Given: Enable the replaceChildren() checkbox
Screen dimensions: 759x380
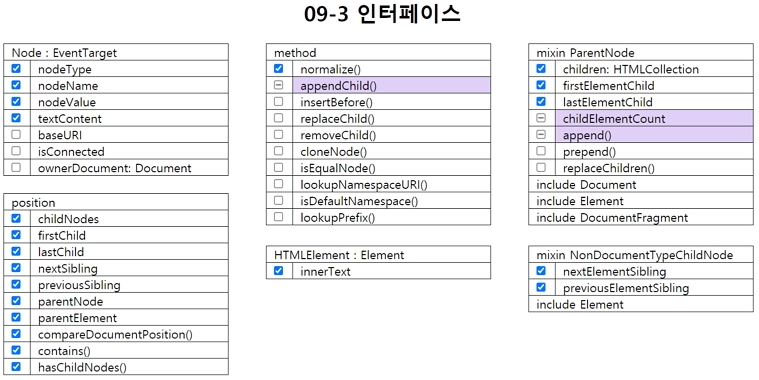Looking at the screenshot, I should click(x=541, y=167).
